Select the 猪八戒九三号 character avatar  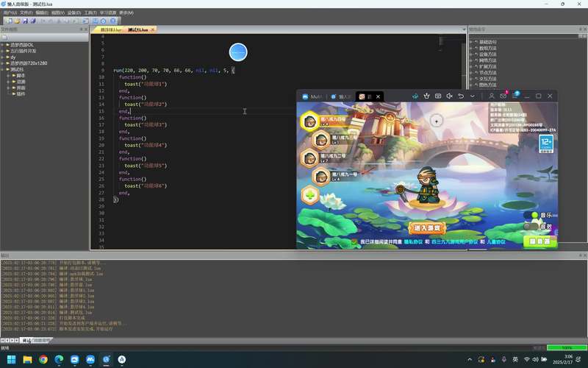click(321, 140)
